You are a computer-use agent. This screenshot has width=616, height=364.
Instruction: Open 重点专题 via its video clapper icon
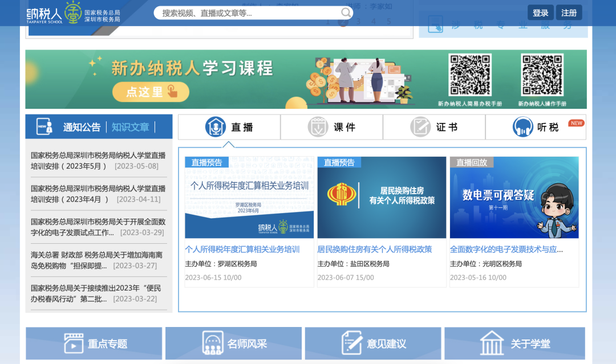tap(74, 343)
